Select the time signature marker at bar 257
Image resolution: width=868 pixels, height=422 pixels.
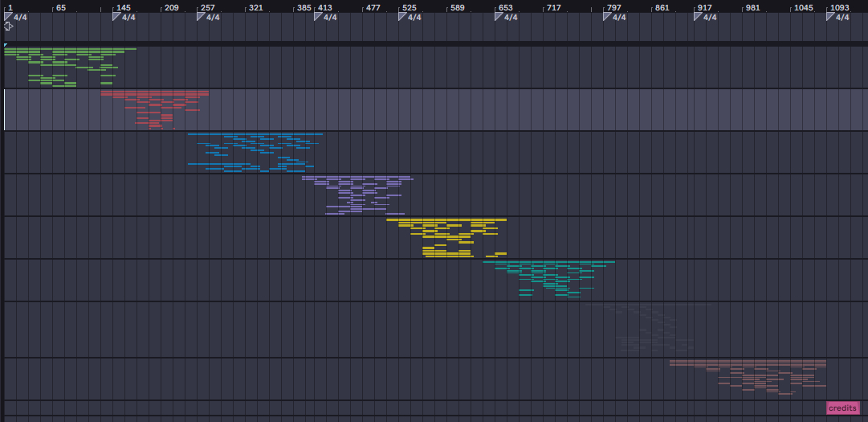point(201,17)
